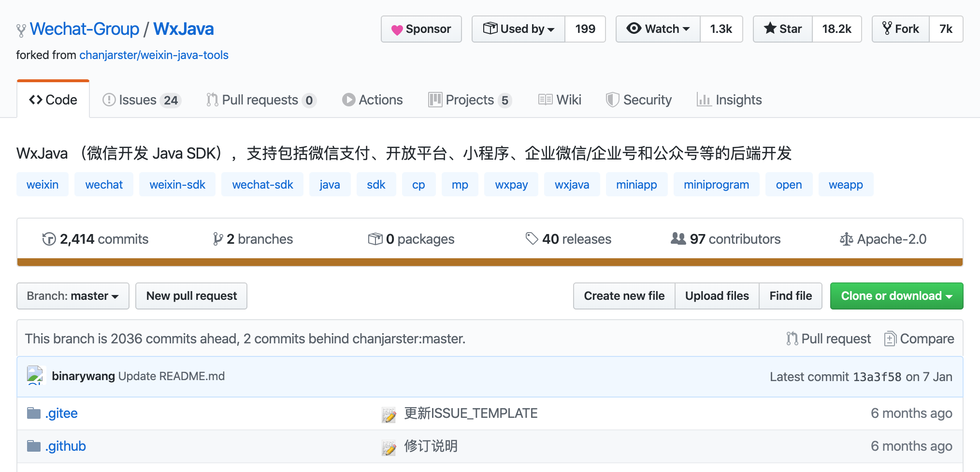Open the Wiki tab
980x472 pixels.
pyautogui.click(x=560, y=100)
